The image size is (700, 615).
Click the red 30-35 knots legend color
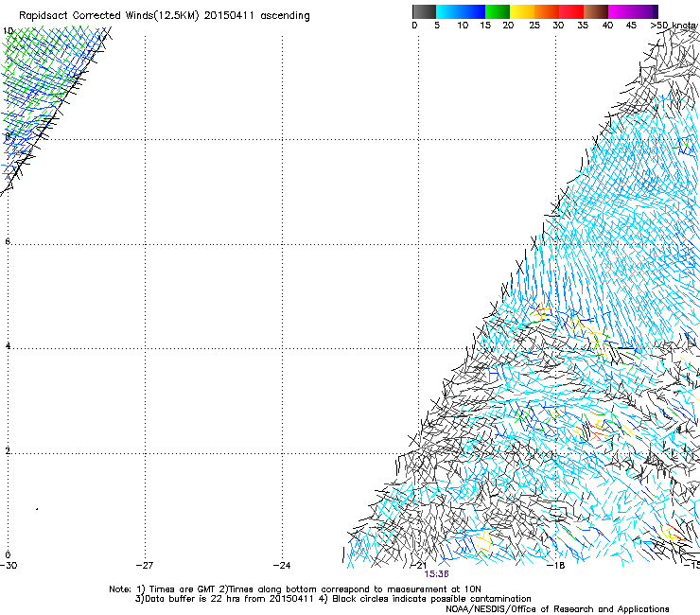click(x=571, y=11)
